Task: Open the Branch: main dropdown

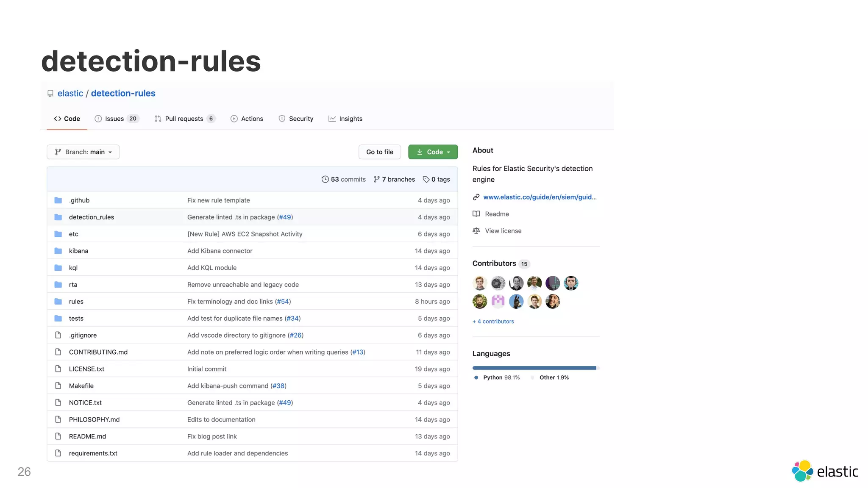Action: pyautogui.click(x=83, y=152)
